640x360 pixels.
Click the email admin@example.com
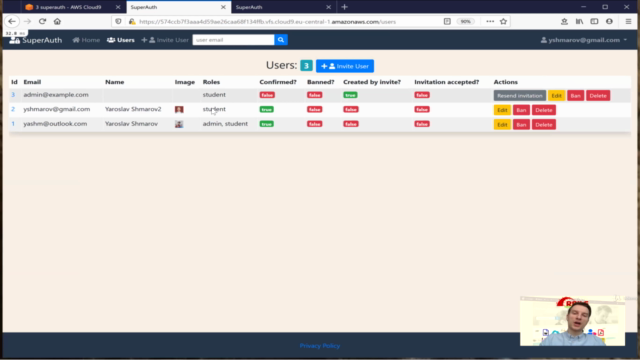56,95
